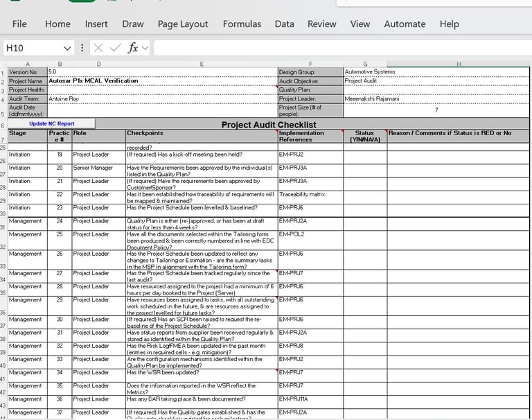The image size is (532, 420).
Task: Open the Insert tab
Action: pyautogui.click(x=96, y=24)
